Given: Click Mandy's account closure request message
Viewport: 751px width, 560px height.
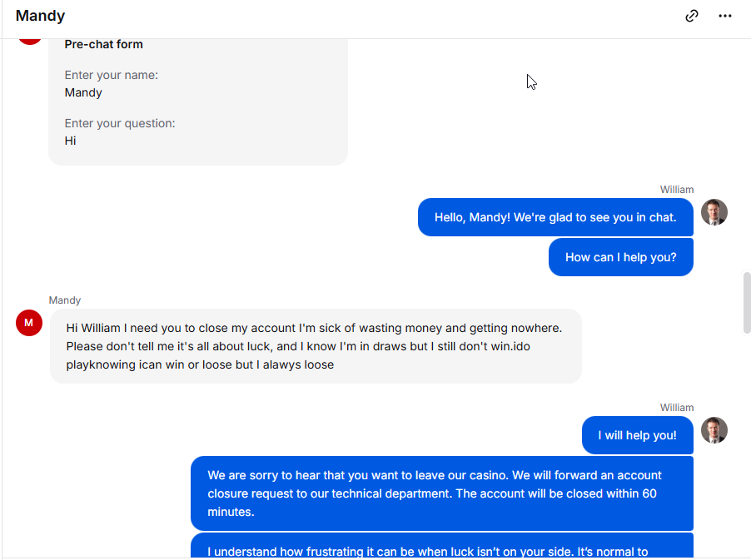Looking at the screenshot, I should (316, 346).
